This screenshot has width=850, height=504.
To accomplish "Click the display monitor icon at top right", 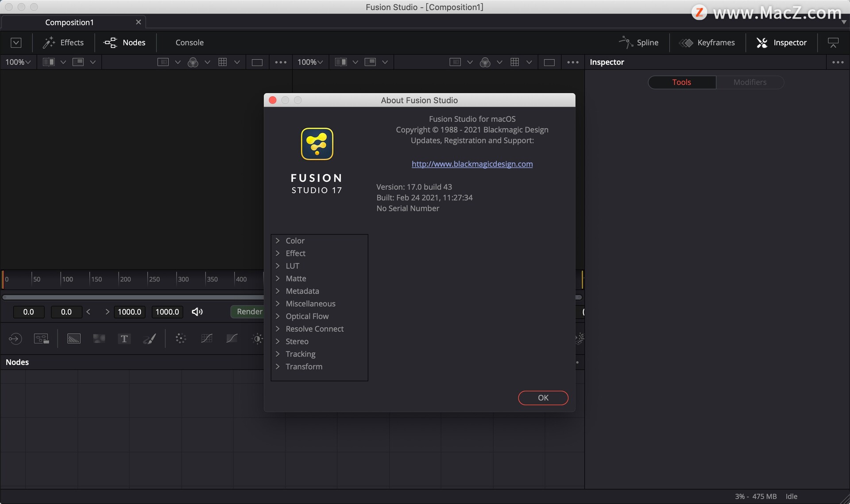I will (833, 42).
